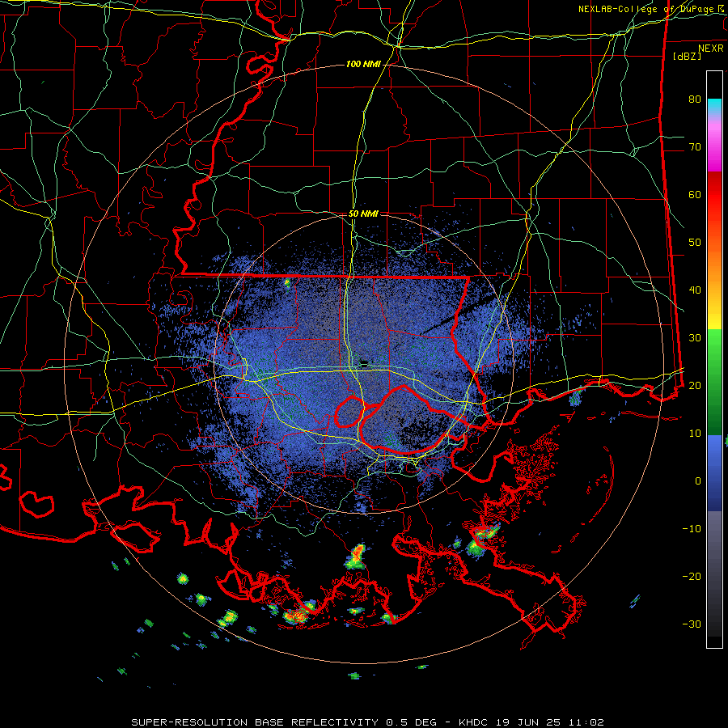The height and width of the screenshot is (728, 728).
Task: Click the -30 value on the dBZ scale
Action: 692,624
